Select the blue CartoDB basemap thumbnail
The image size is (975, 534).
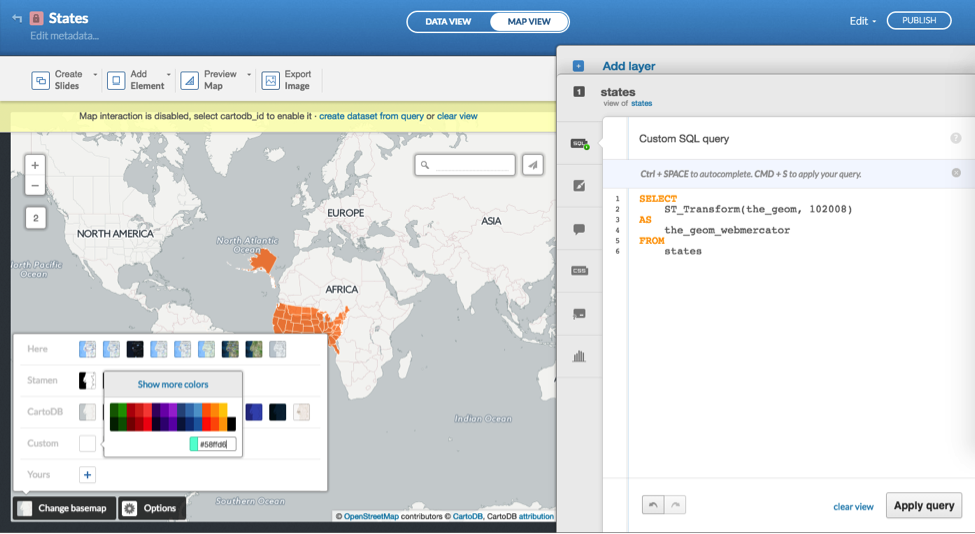tap(254, 412)
